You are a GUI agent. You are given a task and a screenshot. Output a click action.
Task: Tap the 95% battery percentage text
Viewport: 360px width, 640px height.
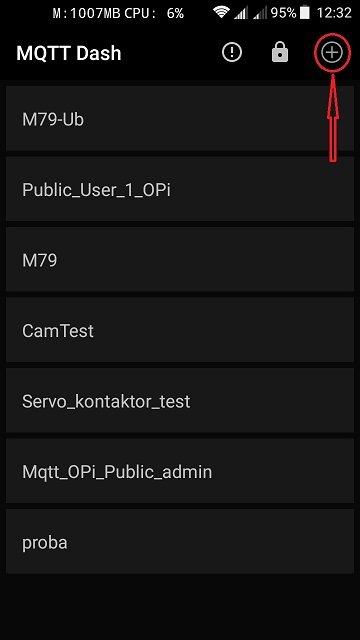[x=283, y=13]
